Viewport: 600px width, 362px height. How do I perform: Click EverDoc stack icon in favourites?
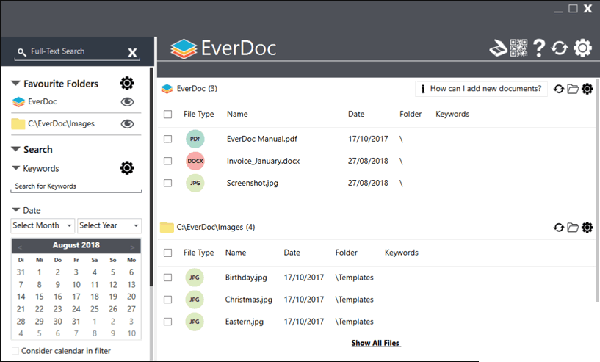(x=18, y=102)
